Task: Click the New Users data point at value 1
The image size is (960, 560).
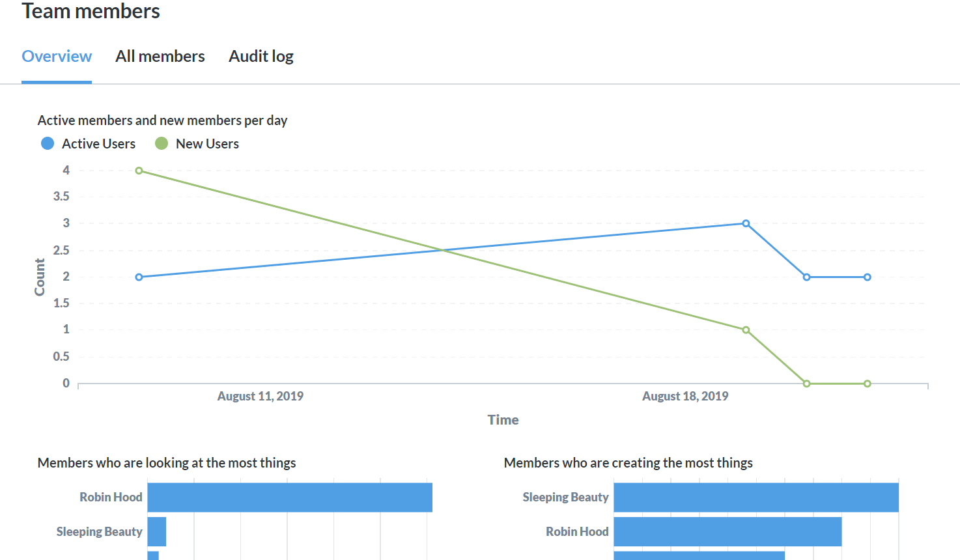Action: coord(746,330)
